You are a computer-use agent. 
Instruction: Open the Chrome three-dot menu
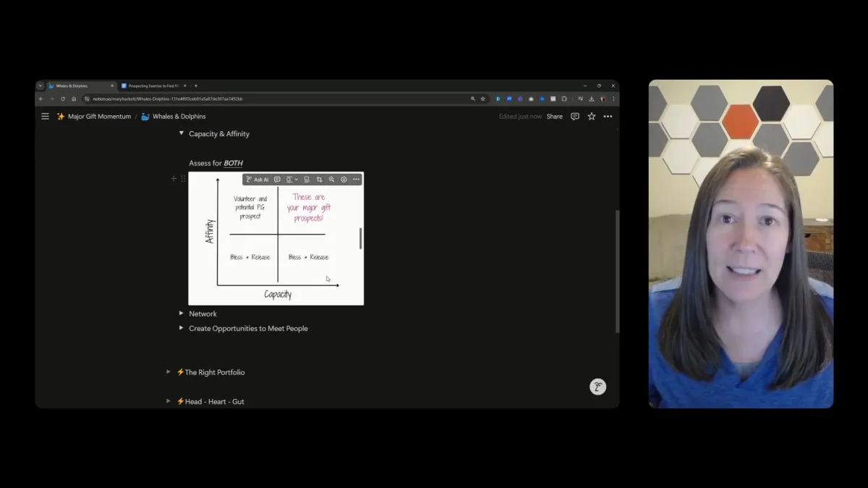(613, 98)
